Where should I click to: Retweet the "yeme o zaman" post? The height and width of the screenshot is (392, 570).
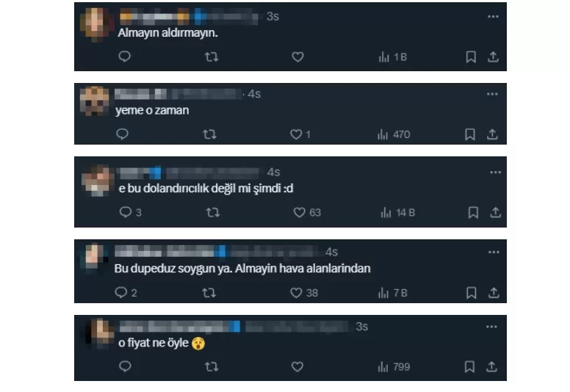(x=210, y=134)
